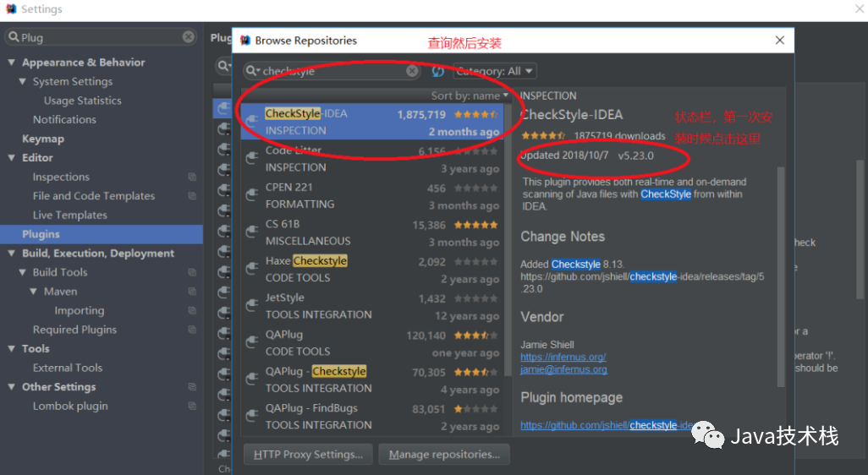
Task: Clear the "Plug" settings search text
Action: tap(189, 37)
